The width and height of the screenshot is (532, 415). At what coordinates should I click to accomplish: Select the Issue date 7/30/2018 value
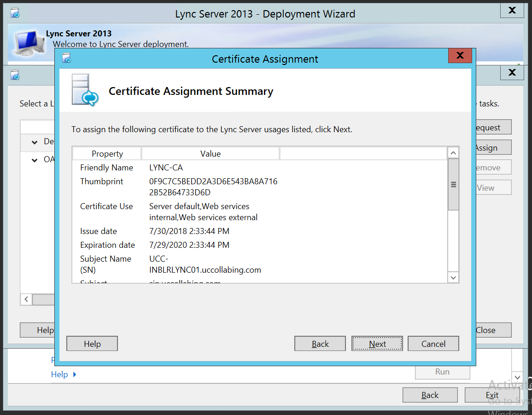[189, 231]
